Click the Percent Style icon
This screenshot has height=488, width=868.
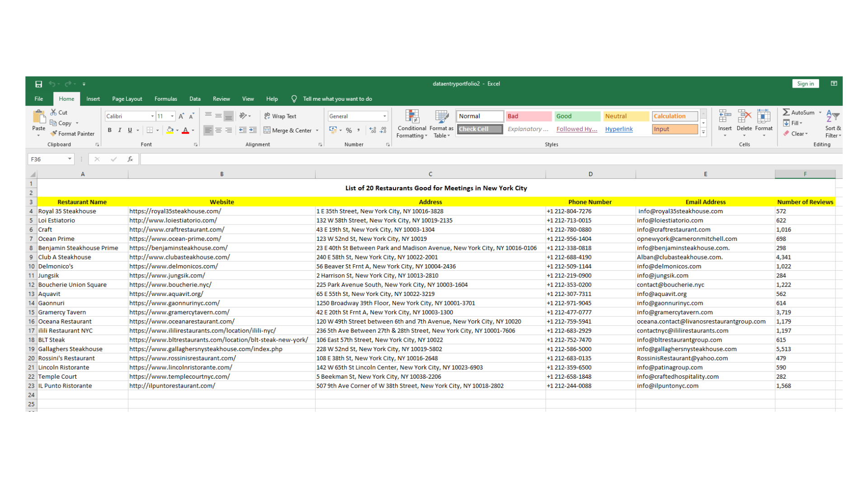tap(349, 131)
